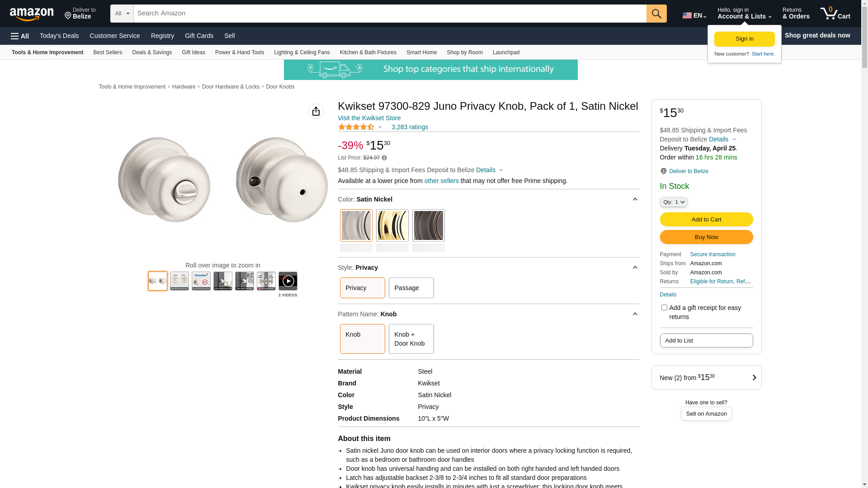Check the gift receipt checkbox
This screenshot has height=488, width=868.
(664, 308)
